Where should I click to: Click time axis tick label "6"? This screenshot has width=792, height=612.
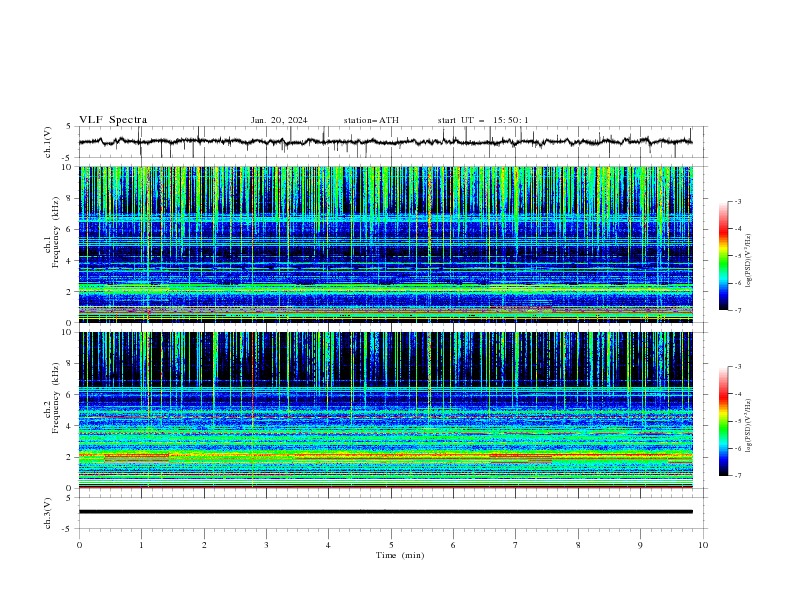tap(453, 545)
